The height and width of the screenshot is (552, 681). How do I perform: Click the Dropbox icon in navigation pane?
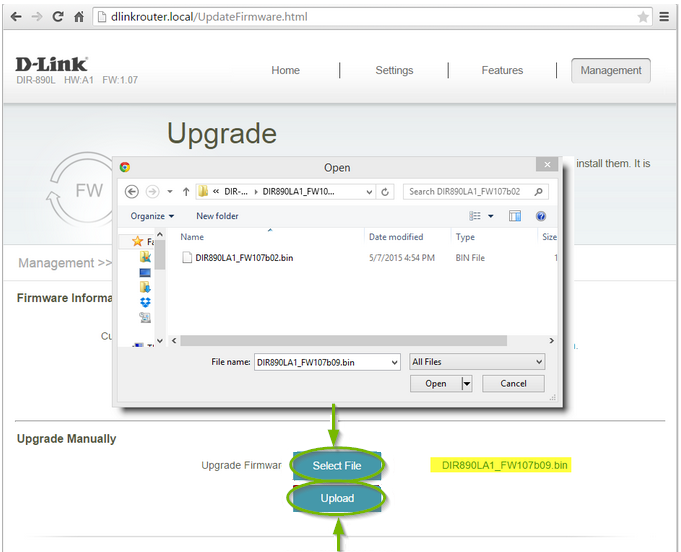145,302
